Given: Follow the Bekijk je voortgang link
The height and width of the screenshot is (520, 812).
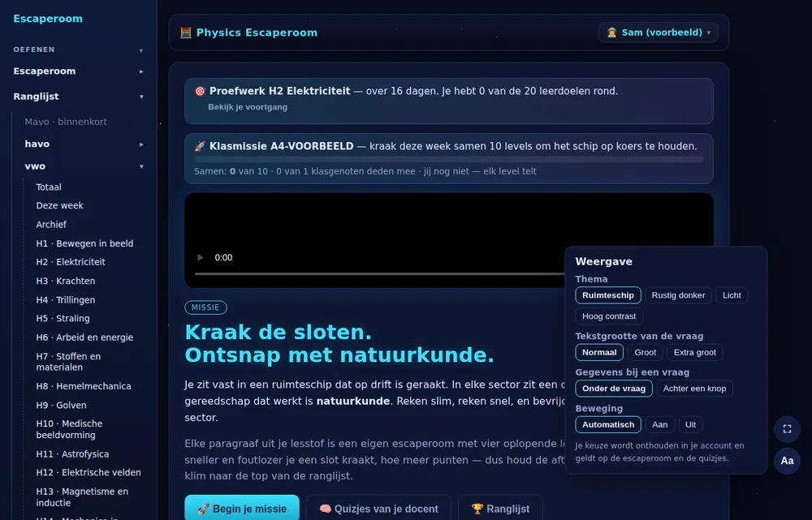Looking at the screenshot, I should (x=248, y=107).
